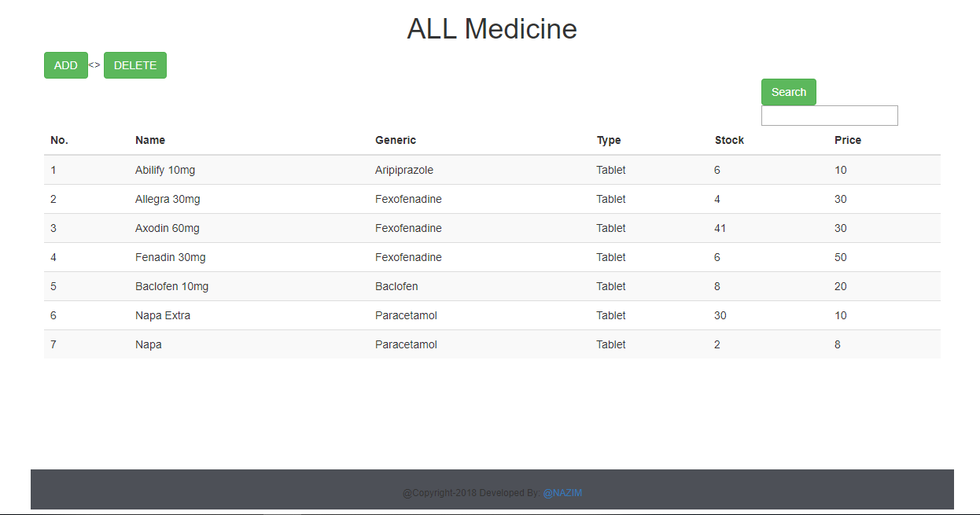Select the Stock column header

point(729,140)
